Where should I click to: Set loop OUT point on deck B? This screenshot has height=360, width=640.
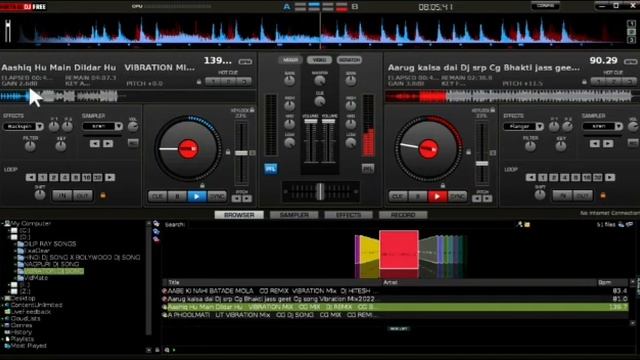click(x=583, y=196)
